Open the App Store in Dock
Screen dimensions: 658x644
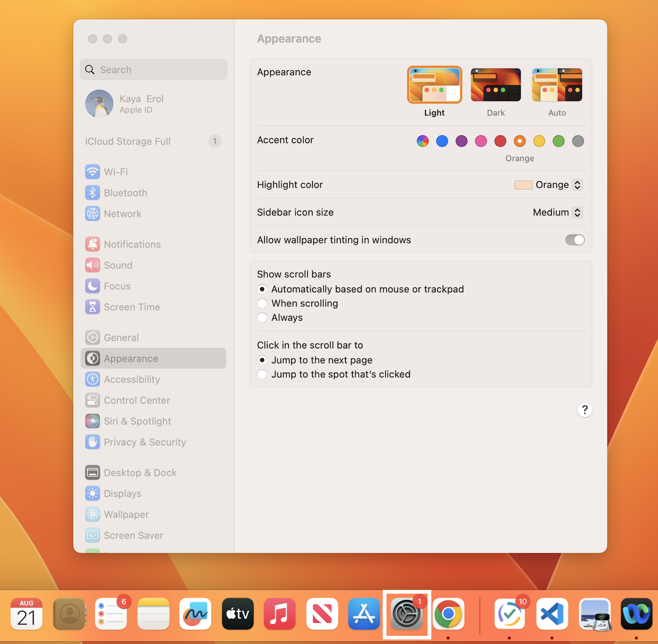[x=364, y=614]
